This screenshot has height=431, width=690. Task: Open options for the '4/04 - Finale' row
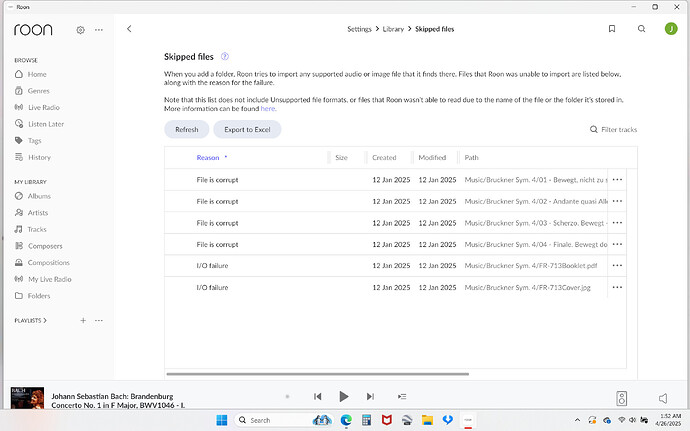point(617,244)
